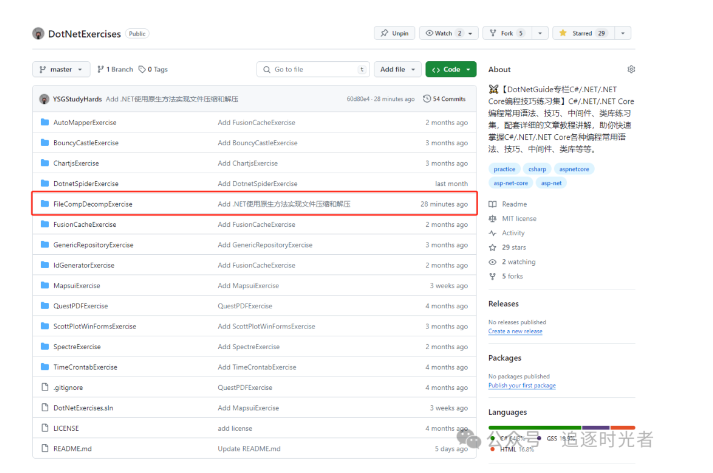Click Publish your first package link
713x473 pixels.
(x=522, y=386)
